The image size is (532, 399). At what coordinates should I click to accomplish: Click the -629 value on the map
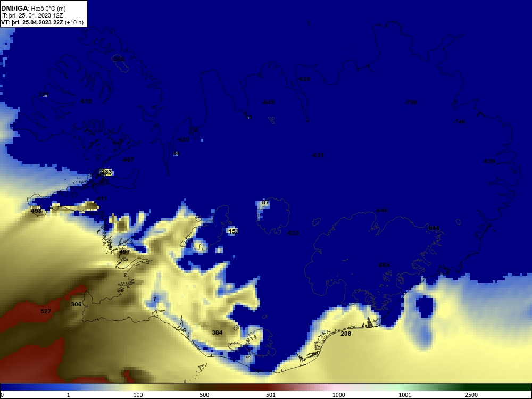click(304, 79)
